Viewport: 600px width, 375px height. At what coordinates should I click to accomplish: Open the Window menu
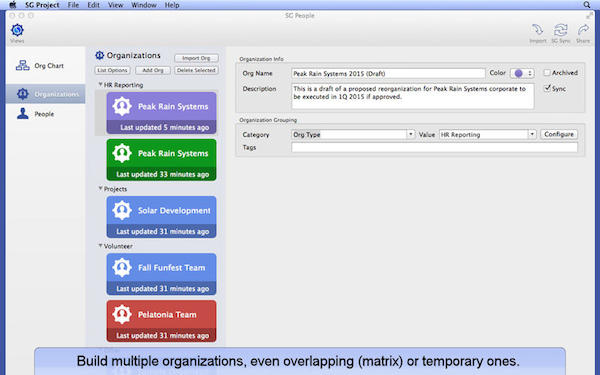[144, 5]
